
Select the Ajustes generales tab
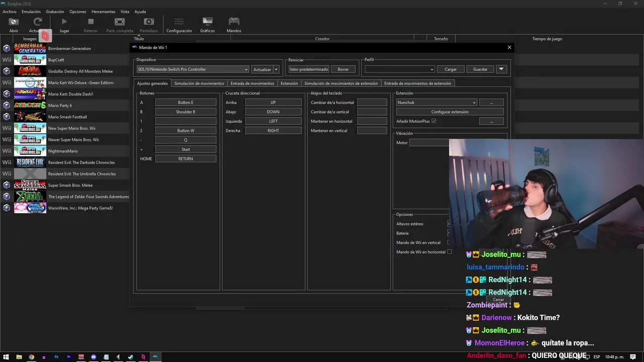[152, 83]
